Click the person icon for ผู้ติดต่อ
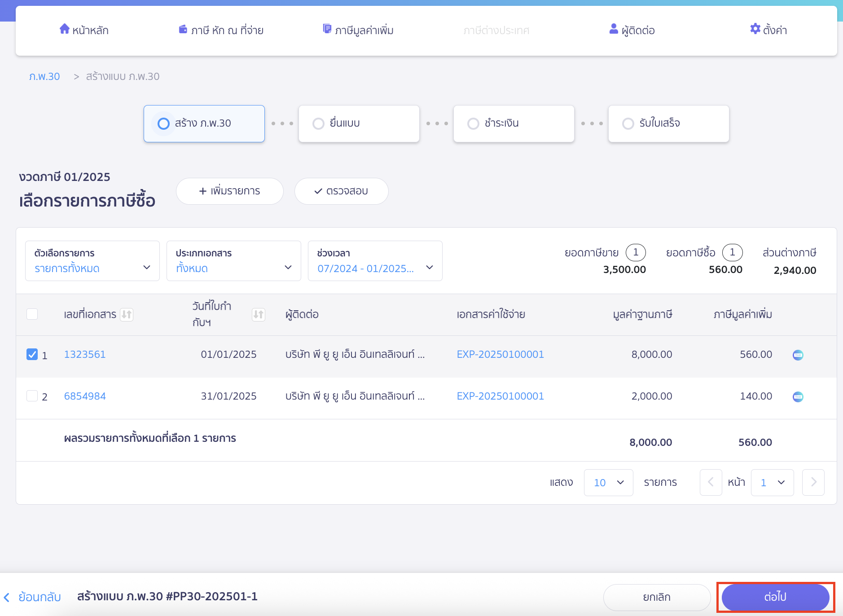Viewport: 843px width, 616px height. [x=614, y=29]
